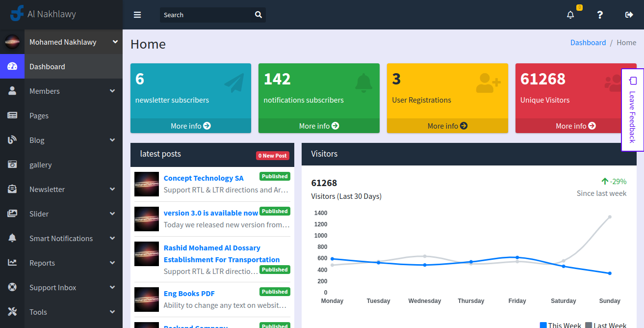Click inside the Search input field
The width and height of the screenshot is (644, 328).
[206, 15]
